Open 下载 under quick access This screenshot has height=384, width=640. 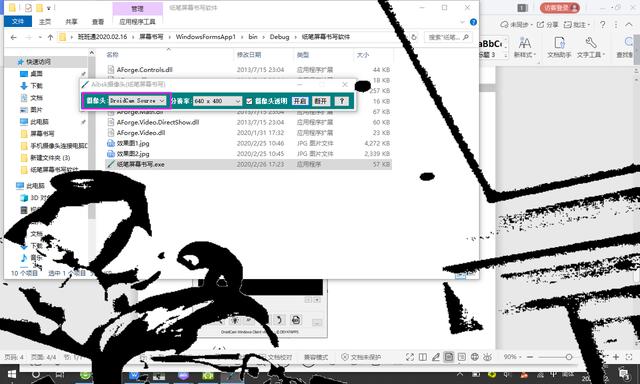(36, 86)
